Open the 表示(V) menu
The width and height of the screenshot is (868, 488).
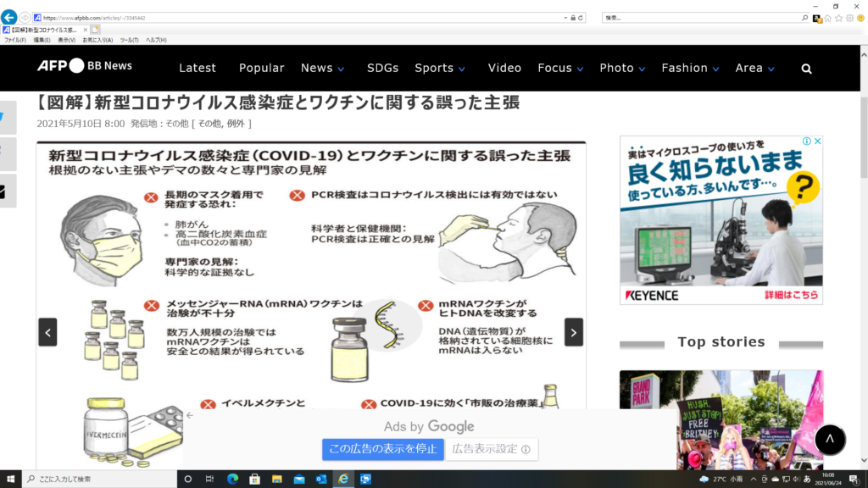click(x=66, y=40)
